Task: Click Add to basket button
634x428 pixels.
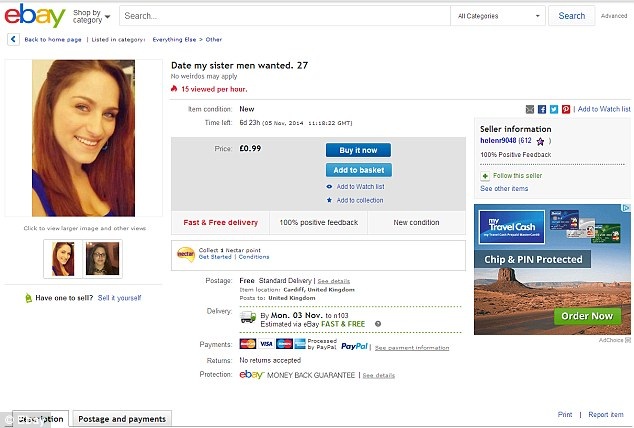Action: click(358, 170)
